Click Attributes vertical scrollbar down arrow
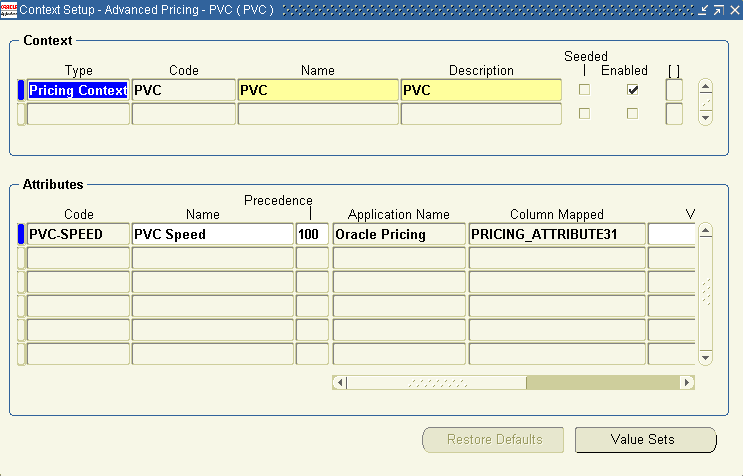Image resolution: width=743 pixels, height=476 pixels. tap(705, 357)
